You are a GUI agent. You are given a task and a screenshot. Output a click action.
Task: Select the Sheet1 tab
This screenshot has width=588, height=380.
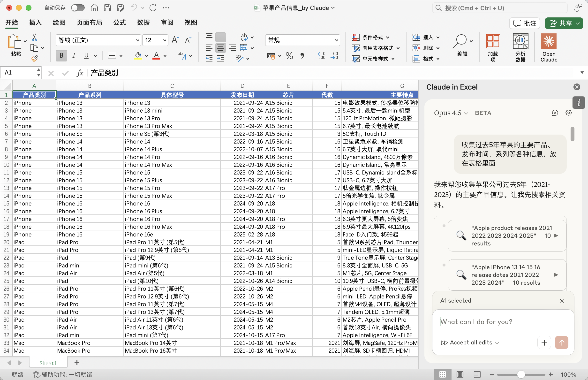48,363
